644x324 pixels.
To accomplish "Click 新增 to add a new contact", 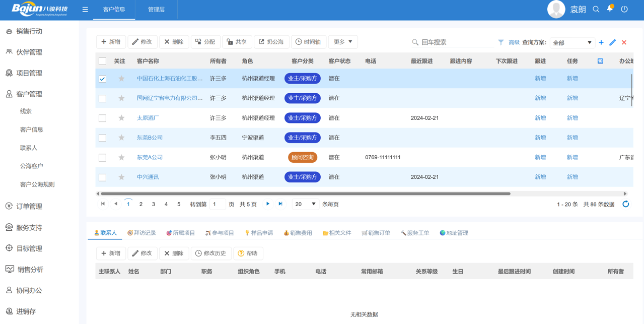I will 111,253.
